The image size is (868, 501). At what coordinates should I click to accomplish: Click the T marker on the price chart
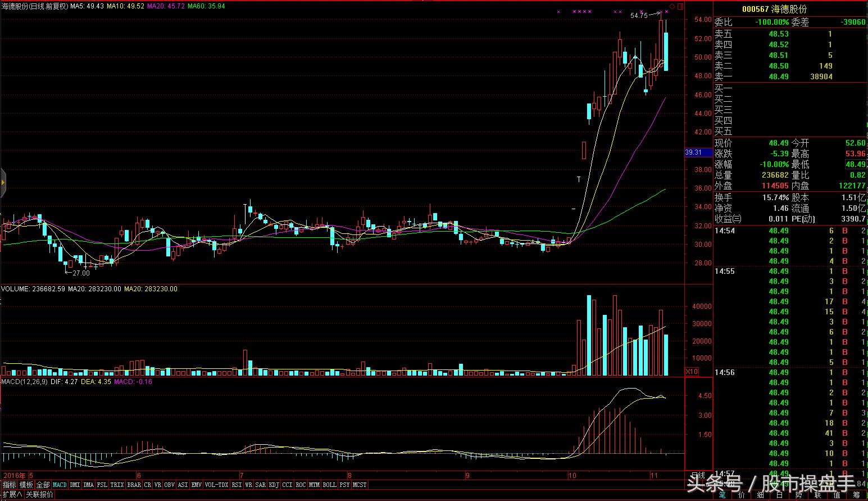coord(579,179)
